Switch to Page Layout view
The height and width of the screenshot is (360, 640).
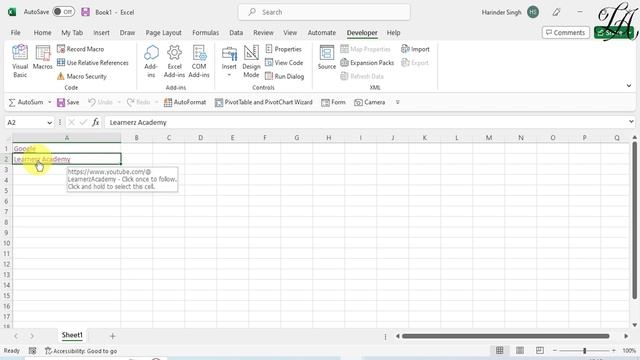coord(520,351)
